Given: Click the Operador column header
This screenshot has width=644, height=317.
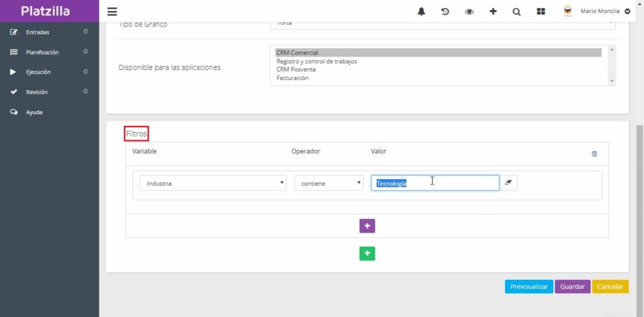Looking at the screenshot, I should (306, 151).
